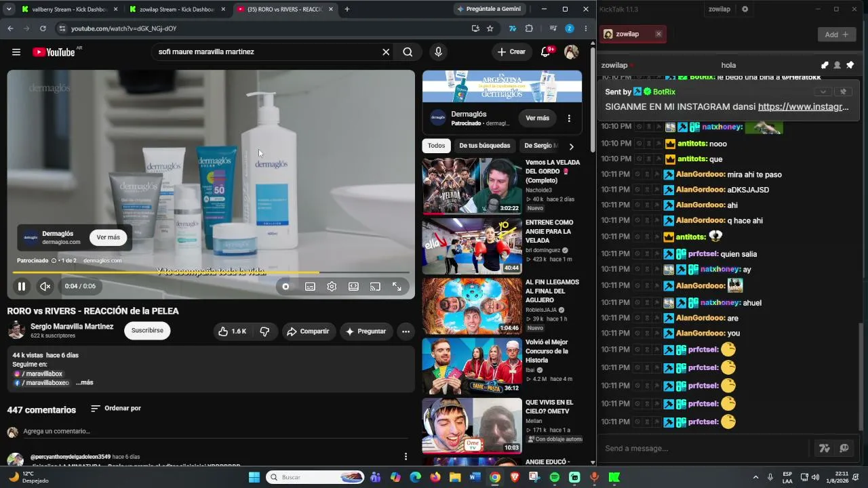868x488 pixels.
Task: Click Ver más on the video ad overlay
Action: pos(108,238)
